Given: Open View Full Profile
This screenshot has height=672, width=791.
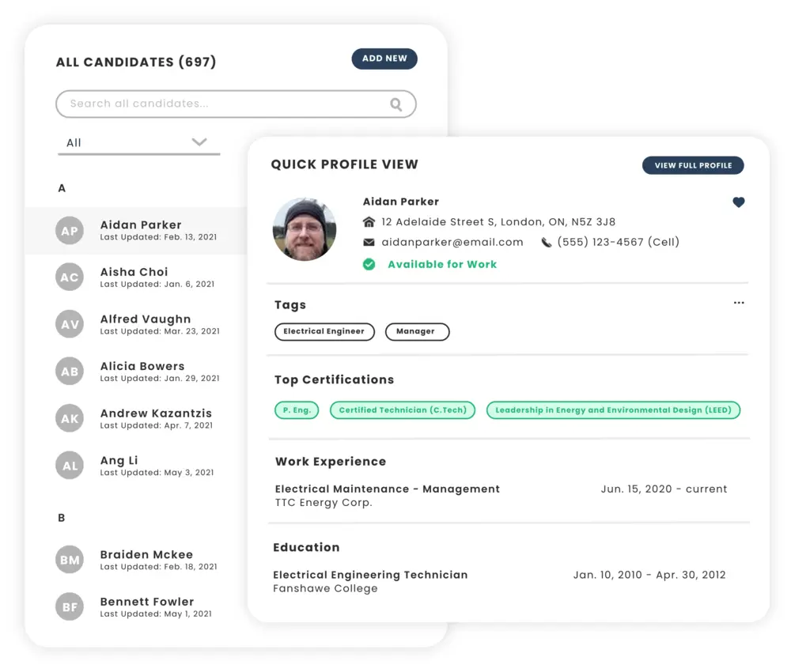Looking at the screenshot, I should [x=693, y=165].
